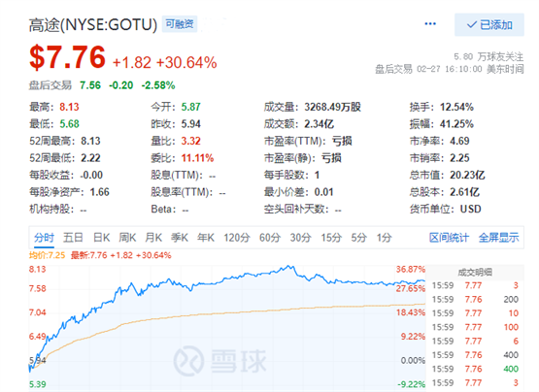
Task: Switch to the 15分 chart tab
Action: pyautogui.click(x=331, y=238)
